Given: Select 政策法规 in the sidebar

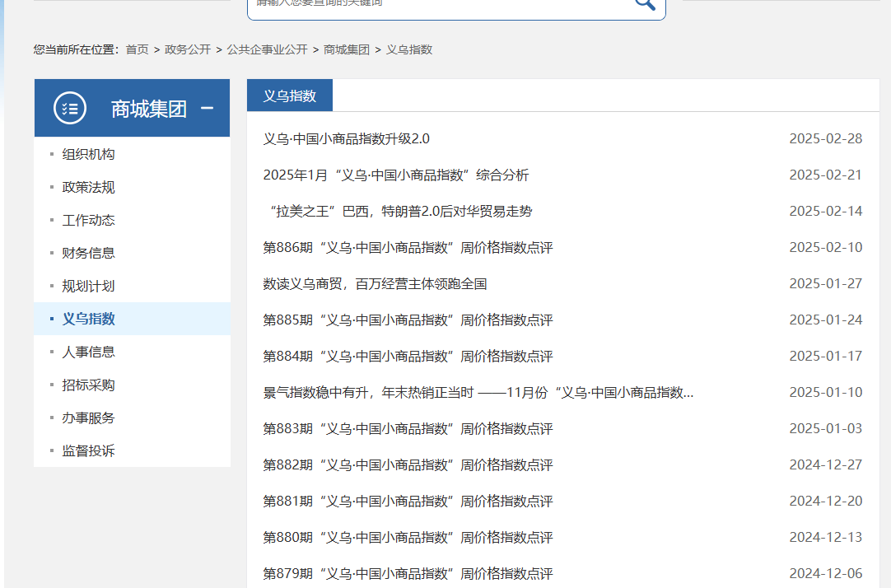Looking at the screenshot, I should pos(88,187).
